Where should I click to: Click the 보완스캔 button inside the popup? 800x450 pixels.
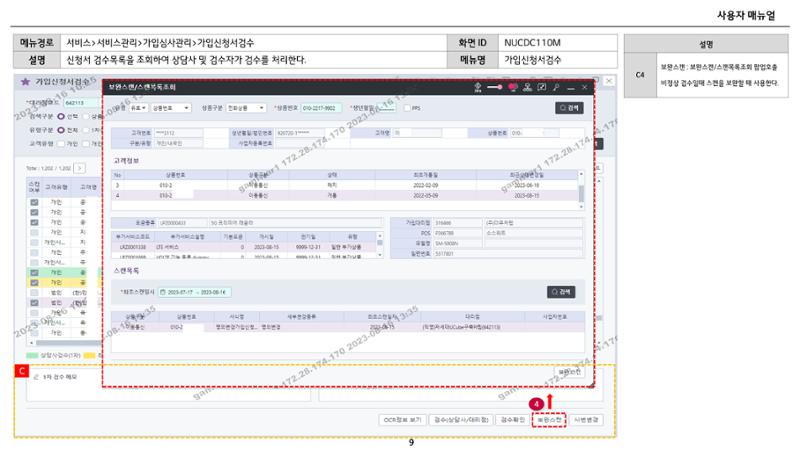click(569, 372)
